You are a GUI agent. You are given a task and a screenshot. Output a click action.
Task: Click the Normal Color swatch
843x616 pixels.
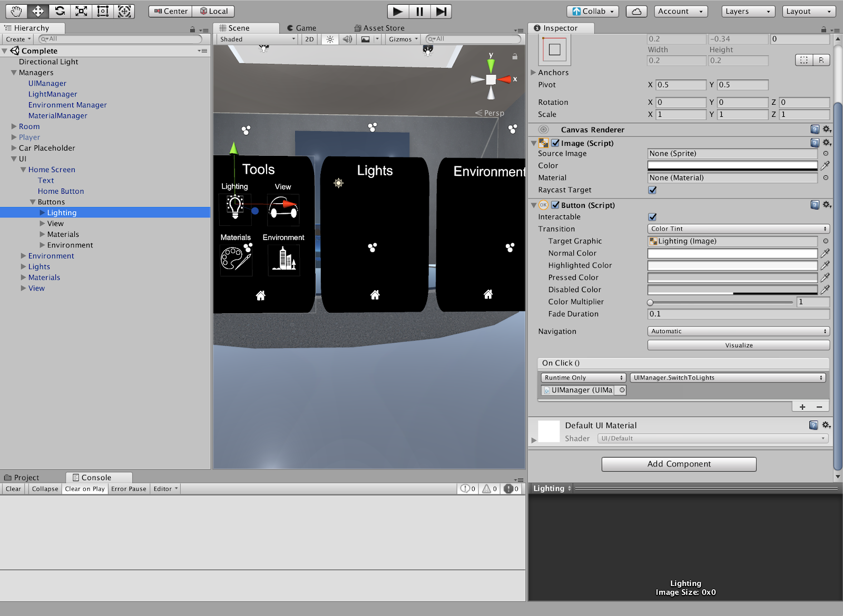tap(732, 253)
